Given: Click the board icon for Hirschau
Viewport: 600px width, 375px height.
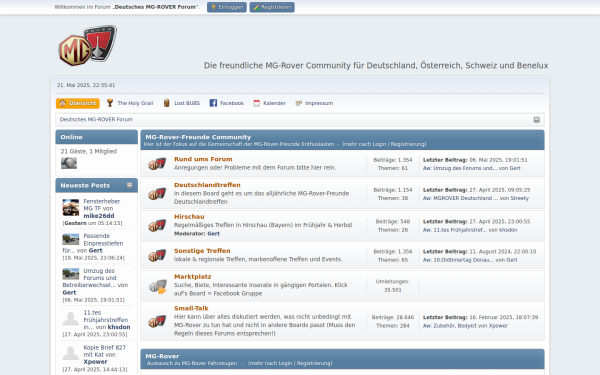Looking at the screenshot, I should click(x=157, y=225).
